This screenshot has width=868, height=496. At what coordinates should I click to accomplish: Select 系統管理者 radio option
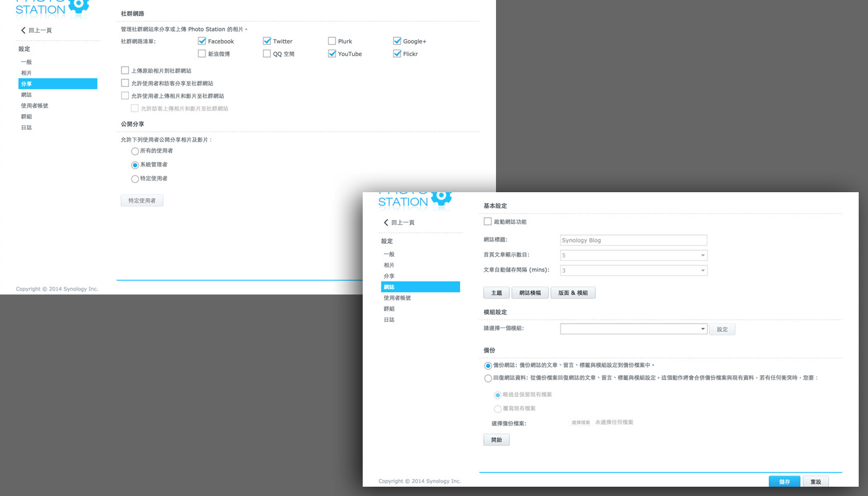tap(135, 165)
